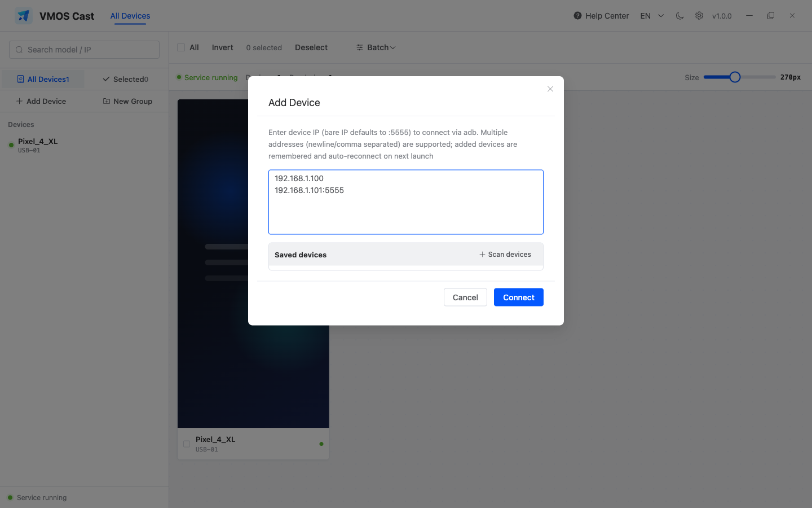Viewport: 812px width, 508px height.
Task: Click the VMOS Cast logo icon
Action: (23, 16)
